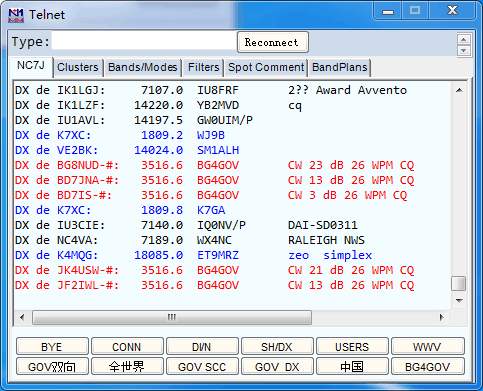483x391 pixels.
Task: Click the GOV双向 macro button
Action: coord(52,366)
